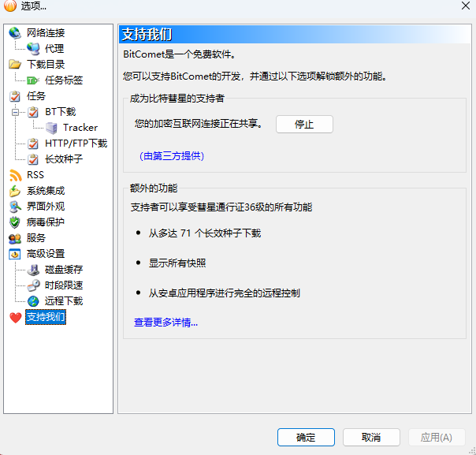Confirm with the 确定 button
Screen dimensions: 476x455
click(306, 438)
